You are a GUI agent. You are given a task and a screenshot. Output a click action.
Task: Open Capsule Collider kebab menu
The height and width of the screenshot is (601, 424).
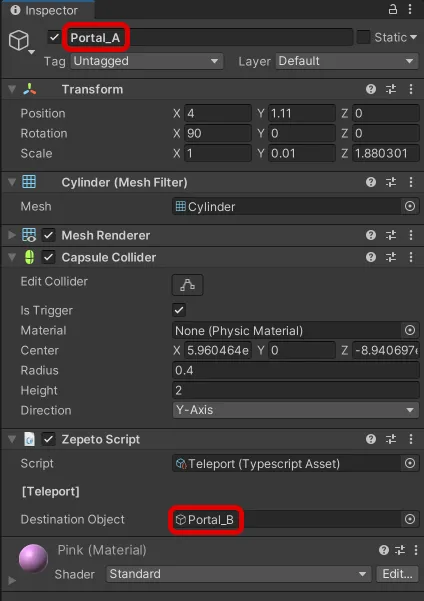click(x=411, y=257)
